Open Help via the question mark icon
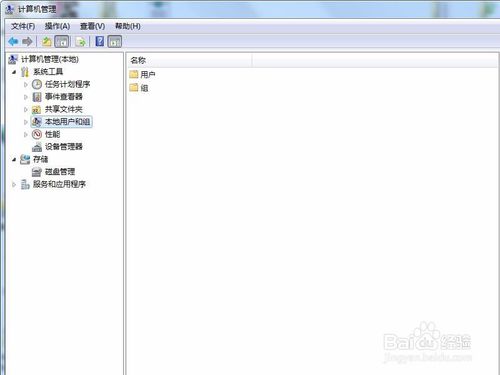This screenshot has width=500, height=375. tap(99, 41)
